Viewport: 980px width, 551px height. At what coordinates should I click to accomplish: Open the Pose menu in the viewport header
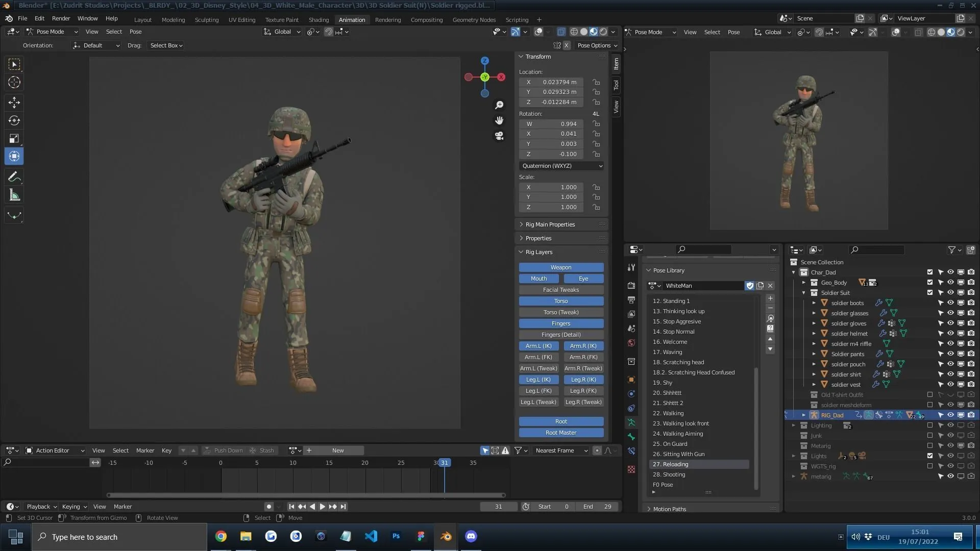click(x=135, y=31)
